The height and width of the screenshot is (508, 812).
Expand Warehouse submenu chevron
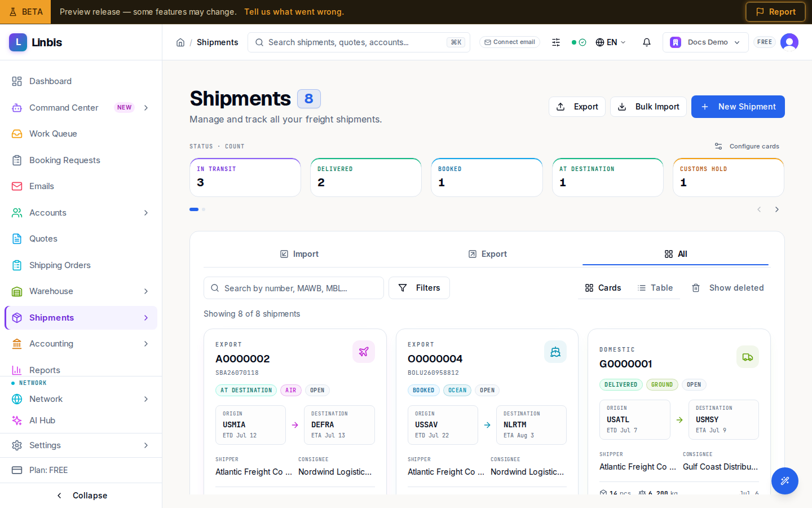point(146,291)
